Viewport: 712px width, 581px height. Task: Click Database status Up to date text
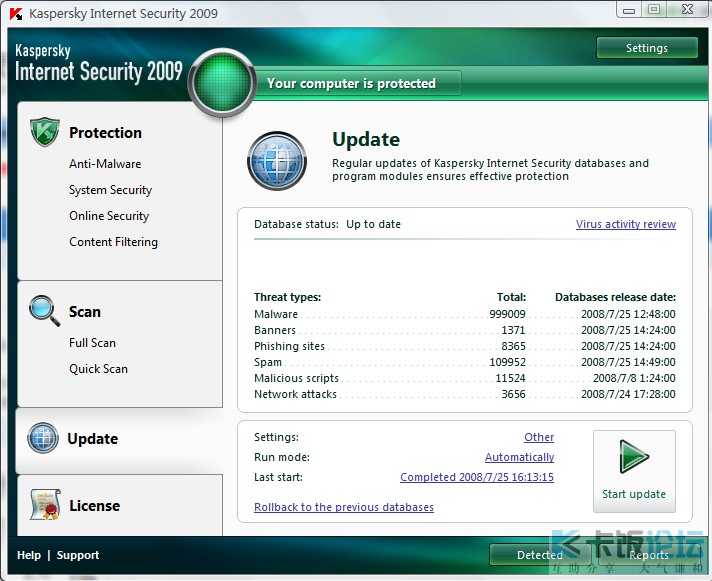click(x=327, y=224)
